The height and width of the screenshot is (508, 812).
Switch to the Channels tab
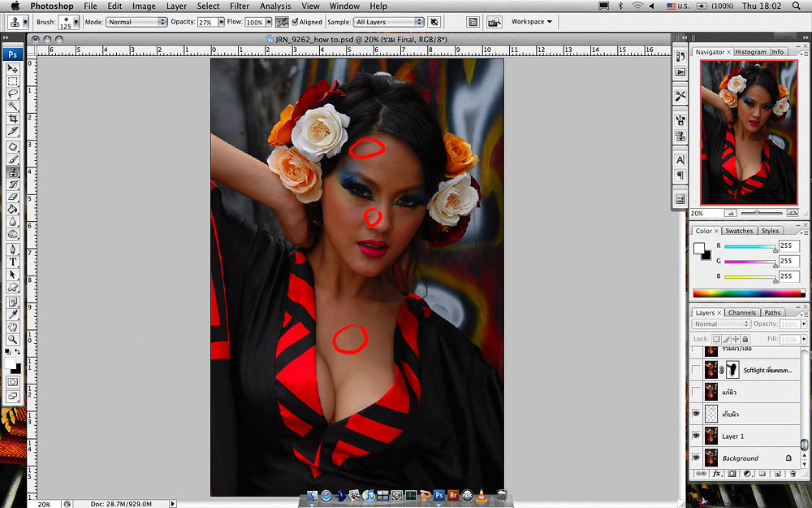[x=741, y=313]
